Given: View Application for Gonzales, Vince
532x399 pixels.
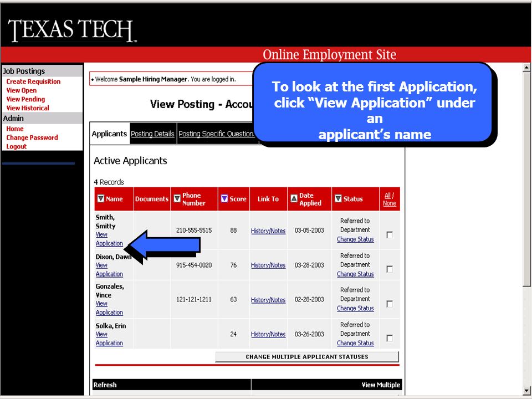Looking at the screenshot, I should click(109, 308).
